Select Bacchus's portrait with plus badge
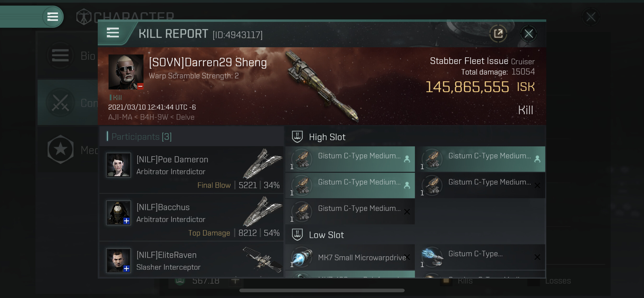The image size is (644, 298). point(119,213)
